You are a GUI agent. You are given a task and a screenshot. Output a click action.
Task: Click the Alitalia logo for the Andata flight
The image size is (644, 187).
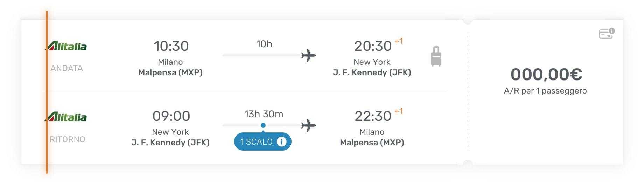coord(66,46)
